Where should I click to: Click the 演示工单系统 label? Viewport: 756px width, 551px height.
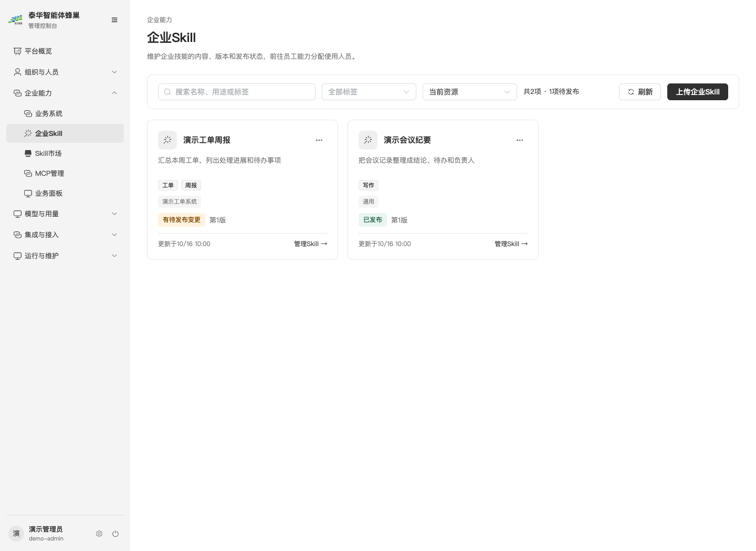180,202
